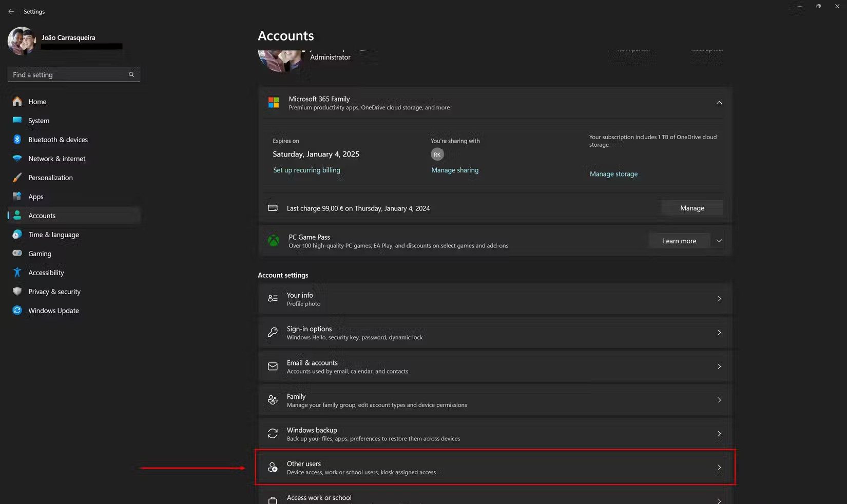Open Other users settings row
This screenshot has width=847, height=504.
click(x=495, y=468)
